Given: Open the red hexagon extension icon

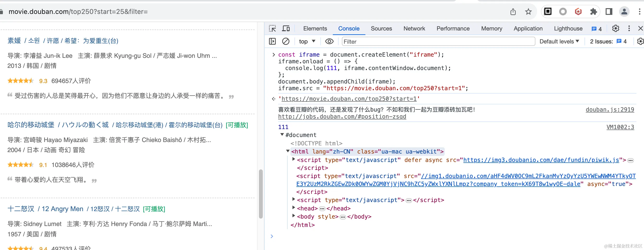Looking at the screenshot, I should pos(578,12).
